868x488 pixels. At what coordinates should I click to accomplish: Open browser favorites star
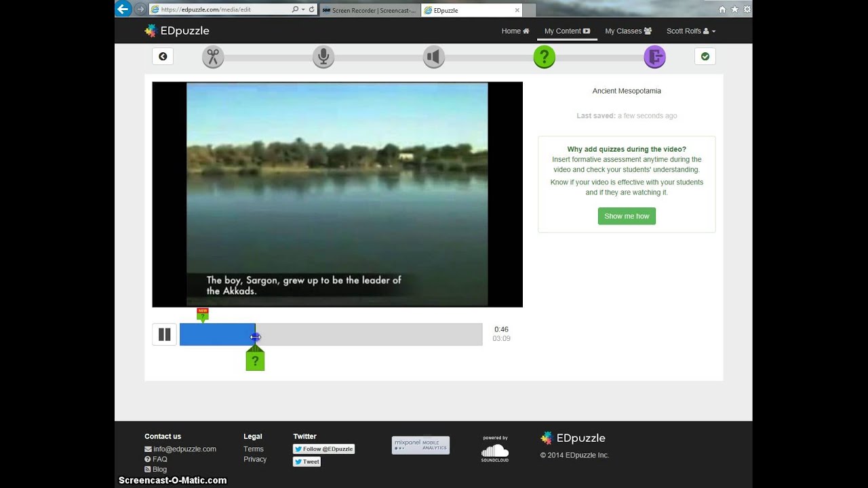point(734,9)
